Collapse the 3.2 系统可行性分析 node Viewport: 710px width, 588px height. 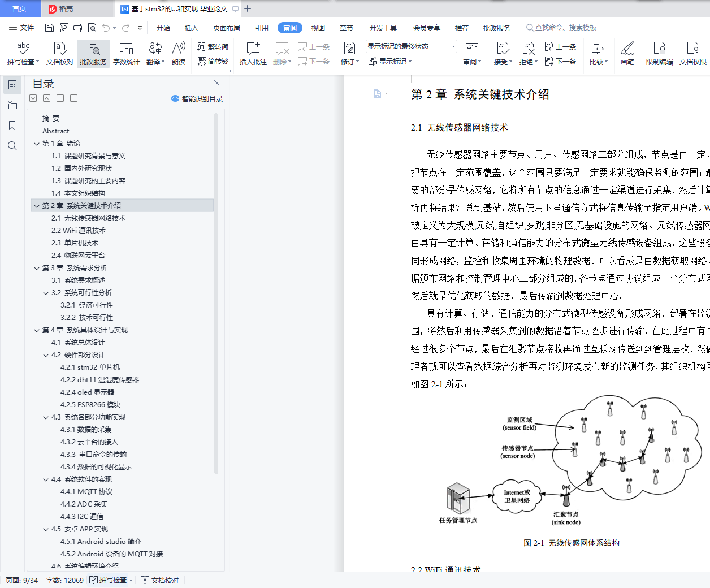point(46,293)
